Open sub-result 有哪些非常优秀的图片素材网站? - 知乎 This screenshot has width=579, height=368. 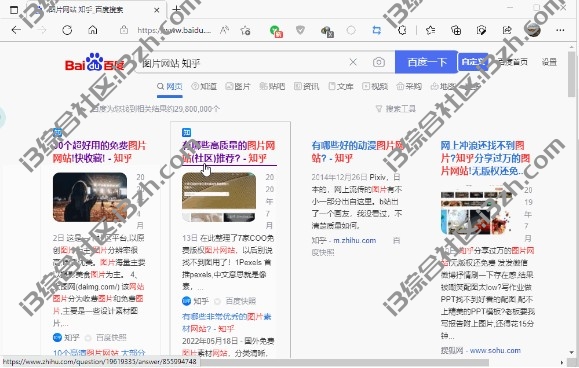click(228, 322)
